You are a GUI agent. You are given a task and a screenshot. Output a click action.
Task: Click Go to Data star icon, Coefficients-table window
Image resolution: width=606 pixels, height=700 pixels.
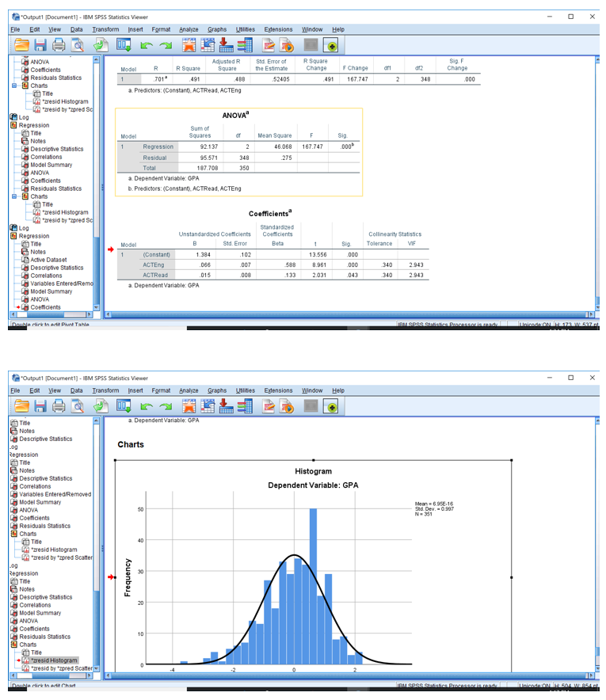(x=189, y=45)
